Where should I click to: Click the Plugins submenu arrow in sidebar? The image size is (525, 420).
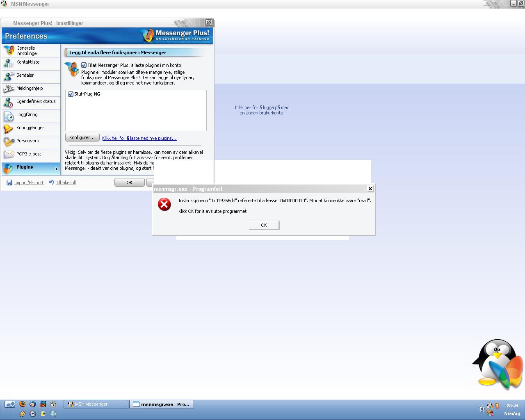[56, 169]
